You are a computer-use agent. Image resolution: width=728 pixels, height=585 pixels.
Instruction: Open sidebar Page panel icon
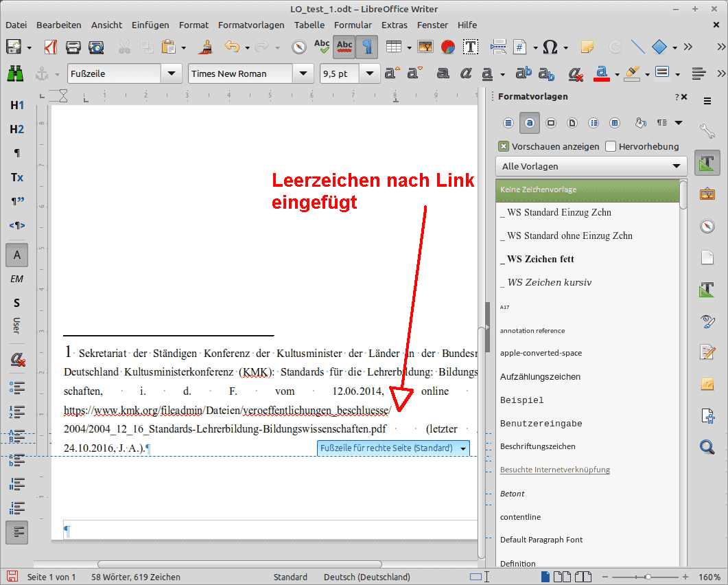pos(707,257)
